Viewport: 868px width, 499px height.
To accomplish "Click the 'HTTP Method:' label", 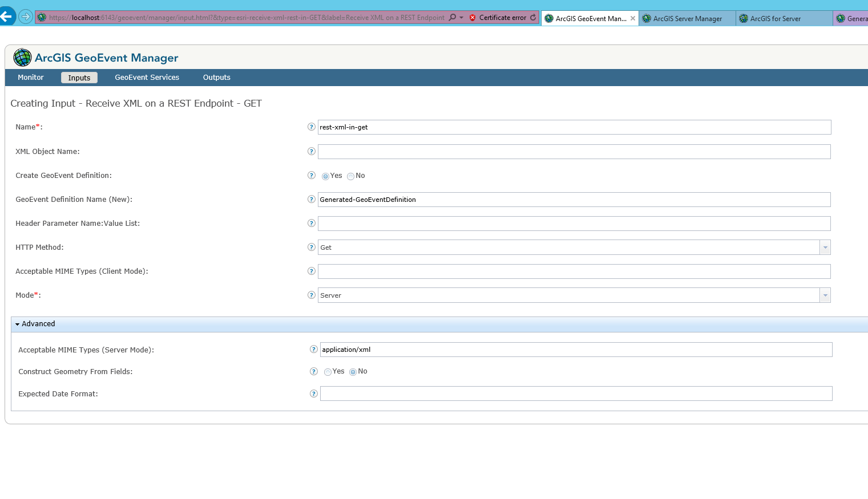I will (x=39, y=248).
